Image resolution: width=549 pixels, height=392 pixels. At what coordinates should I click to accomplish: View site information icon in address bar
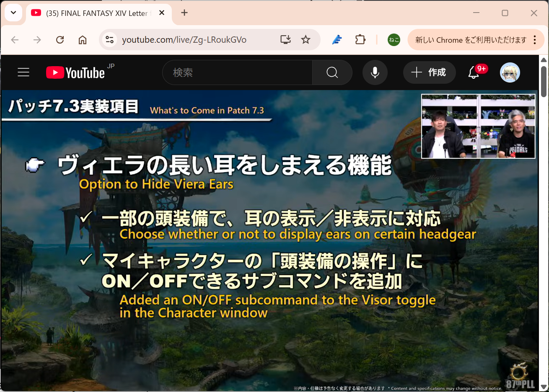point(109,40)
